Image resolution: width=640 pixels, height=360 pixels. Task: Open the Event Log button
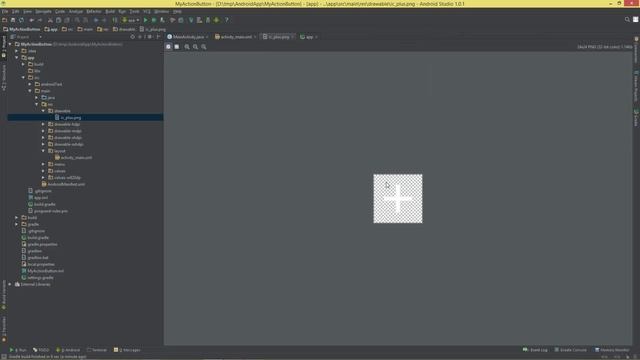[x=535, y=350]
